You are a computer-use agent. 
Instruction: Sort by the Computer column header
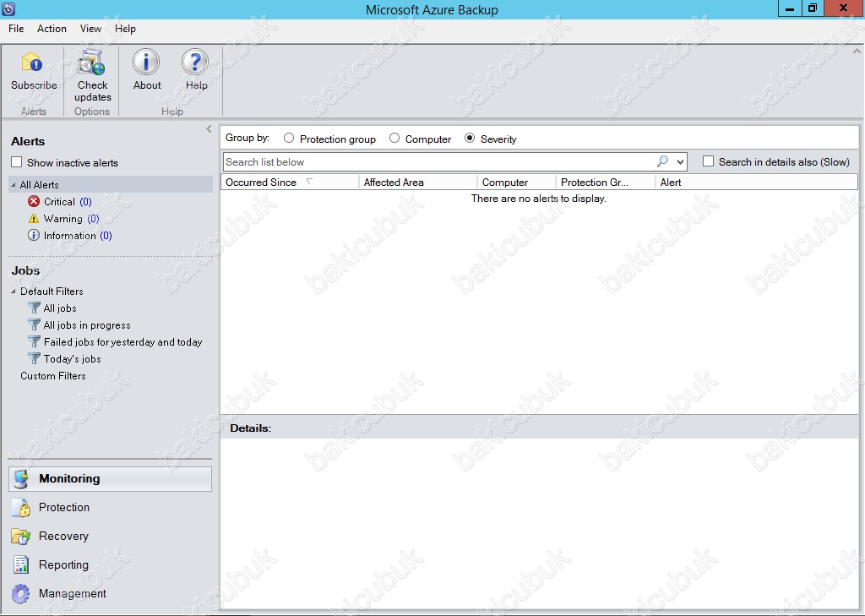[x=516, y=183]
